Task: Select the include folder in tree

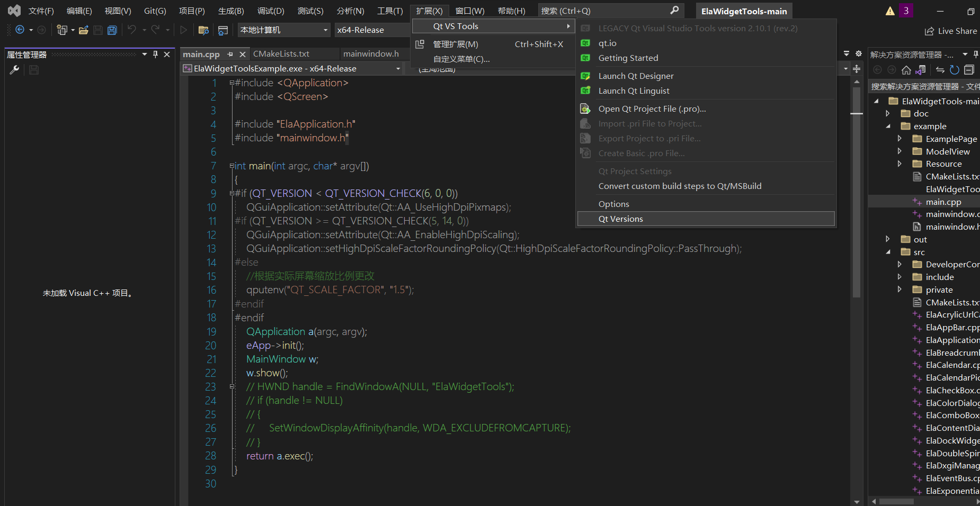Action: pos(939,277)
